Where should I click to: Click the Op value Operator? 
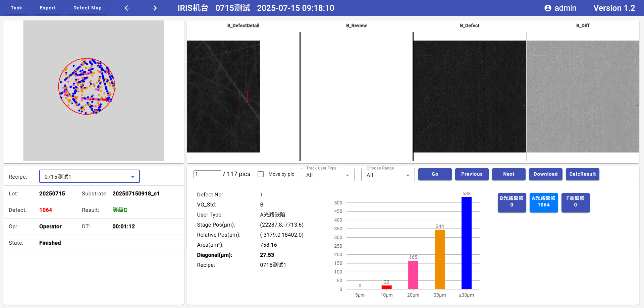click(x=50, y=227)
